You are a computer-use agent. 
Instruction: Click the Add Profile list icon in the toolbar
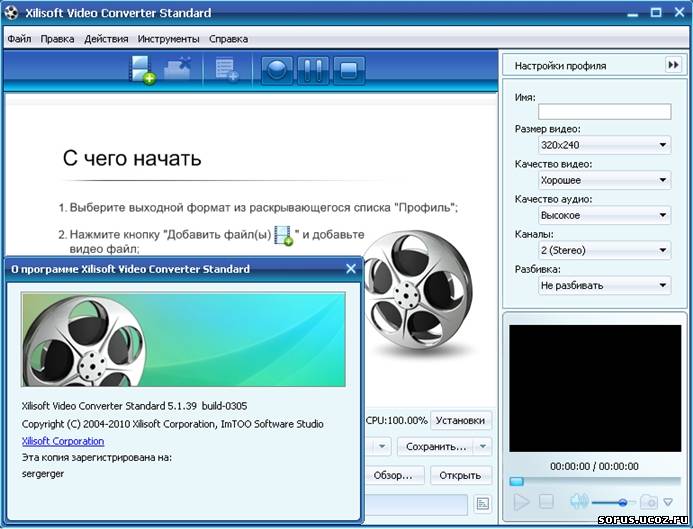[227, 70]
